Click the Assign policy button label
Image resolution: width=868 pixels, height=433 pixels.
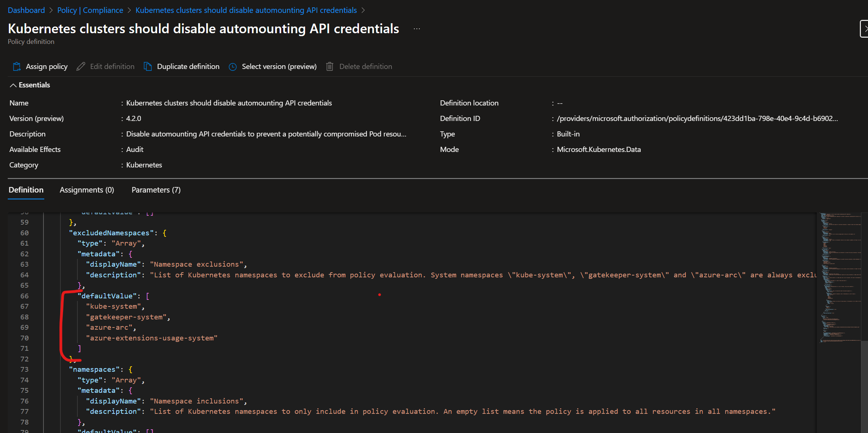click(x=47, y=66)
